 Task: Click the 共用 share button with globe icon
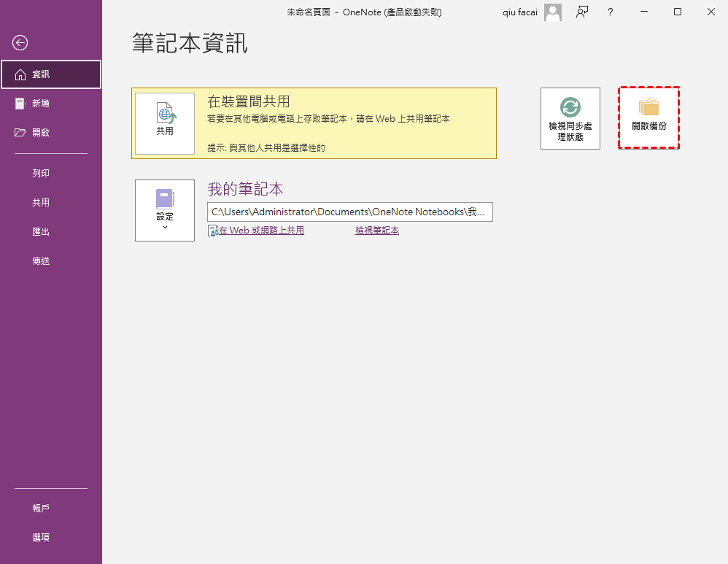(x=165, y=123)
